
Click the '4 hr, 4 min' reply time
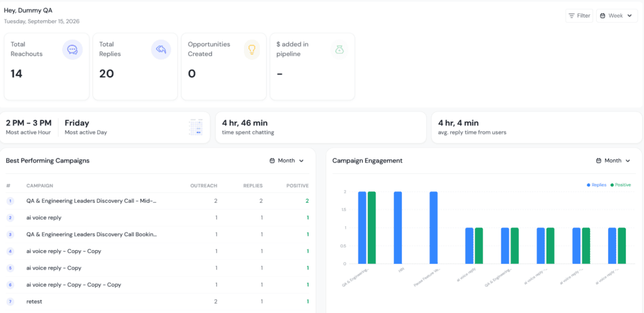click(458, 123)
